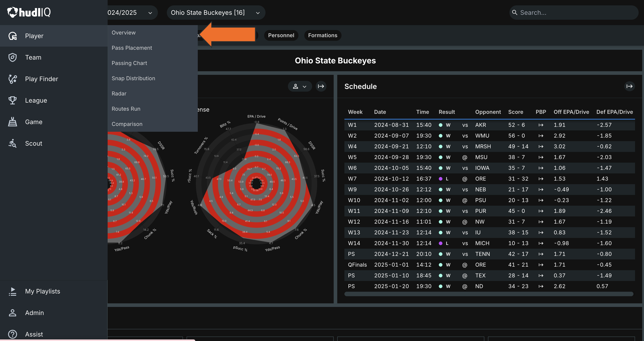The width and height of the screenshot is (644, 341).
Task: Click the Search input field
Action: tap(574, 13)
